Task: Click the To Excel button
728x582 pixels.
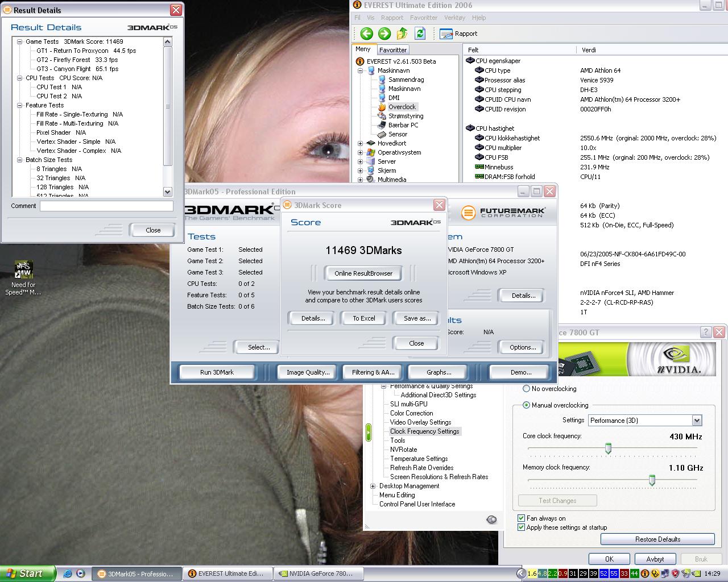Action: 364,318
